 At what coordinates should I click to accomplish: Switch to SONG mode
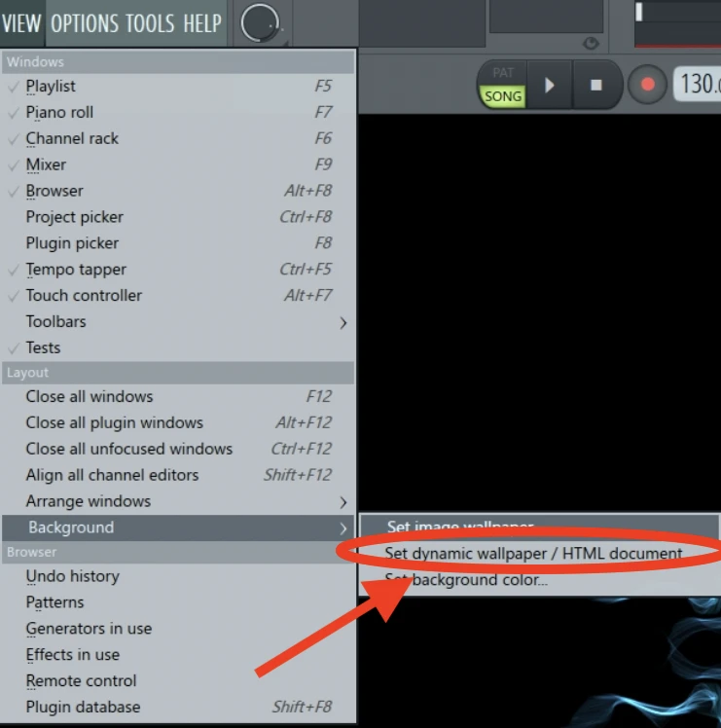tap(502, 96)
